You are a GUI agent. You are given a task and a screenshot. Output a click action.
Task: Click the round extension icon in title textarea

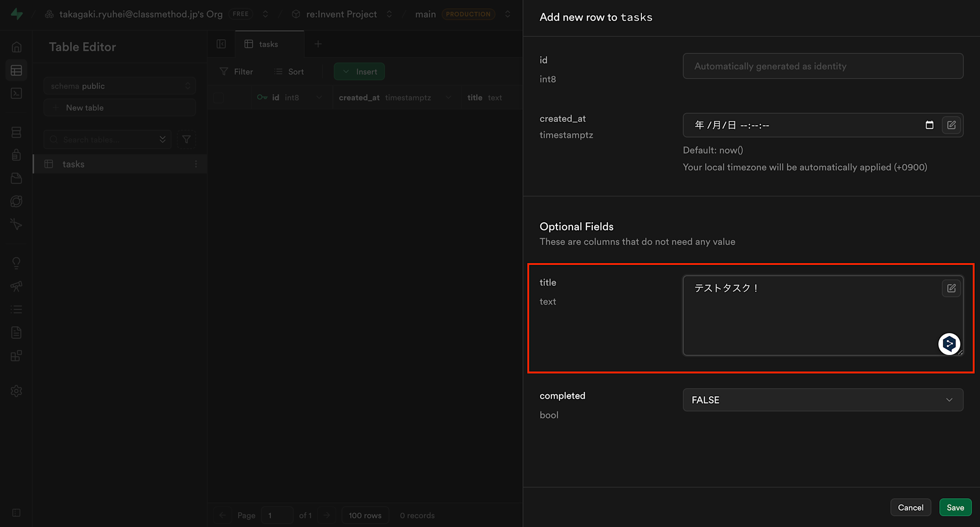click(x=949, y=344)
